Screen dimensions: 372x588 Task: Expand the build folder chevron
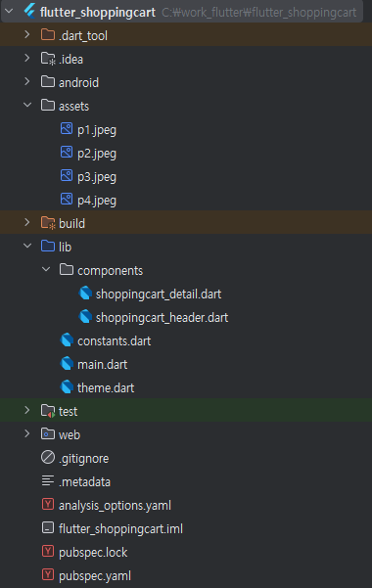(x=27, y=223)
